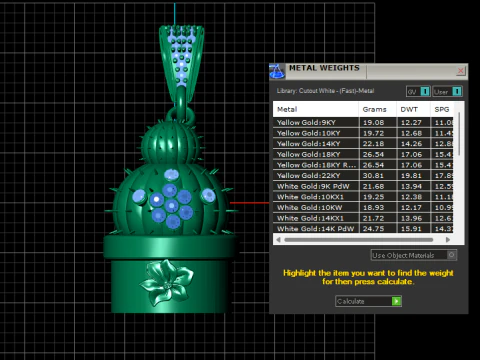The width and height of the screenshot is (480, 360).
Task: Click the Metal column header
Action: [316, 109]
